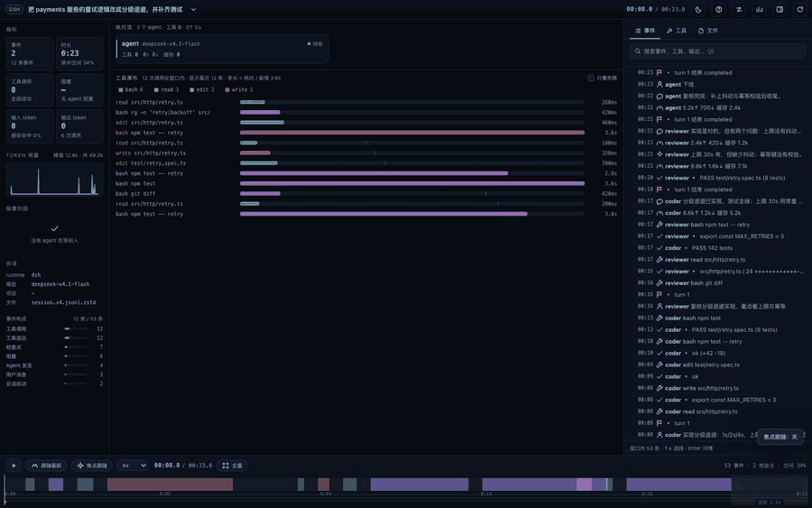Toggle the 焦点跟随: 关 floating button
The width and height of the screenshot is (812, 508).
point(780,437)
